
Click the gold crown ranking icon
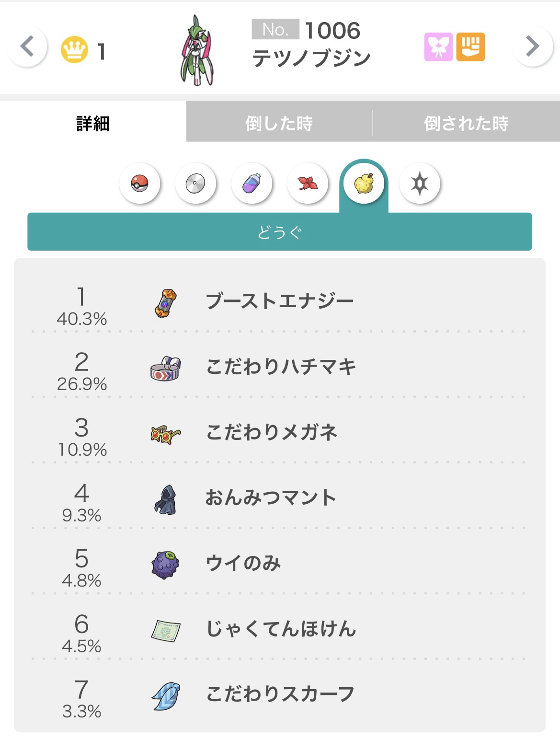click(75, 50)
